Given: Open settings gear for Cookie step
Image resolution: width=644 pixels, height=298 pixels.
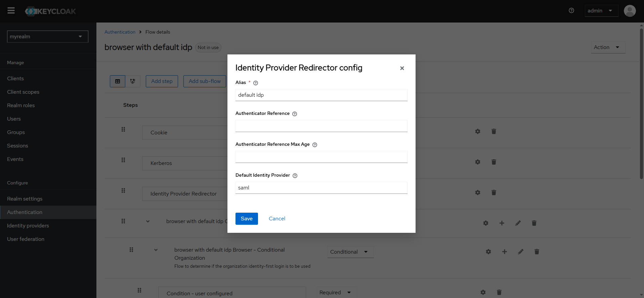Looking at the screenshot, I should [x=478, y=131].
